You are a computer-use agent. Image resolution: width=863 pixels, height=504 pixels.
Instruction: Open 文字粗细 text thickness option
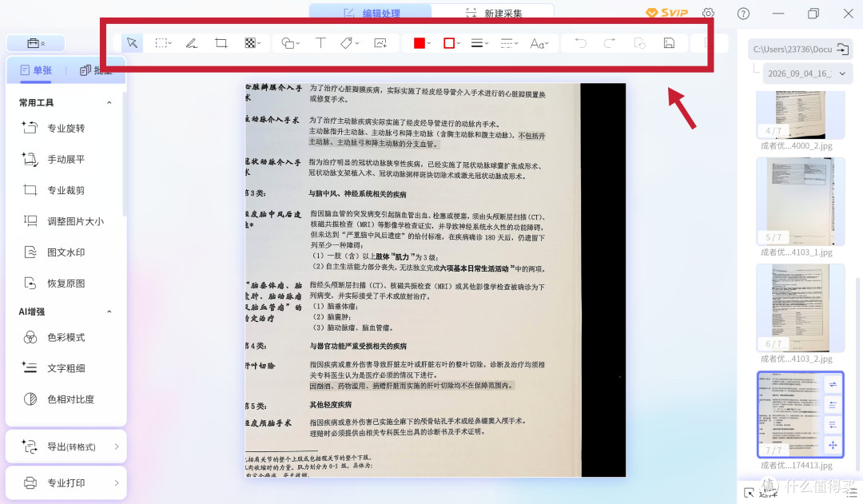53,368
